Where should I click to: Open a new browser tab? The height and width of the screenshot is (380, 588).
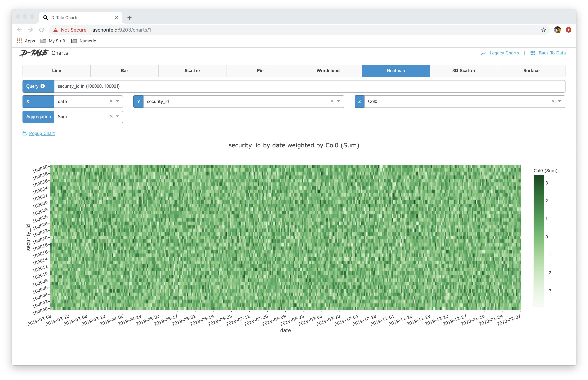129,18
